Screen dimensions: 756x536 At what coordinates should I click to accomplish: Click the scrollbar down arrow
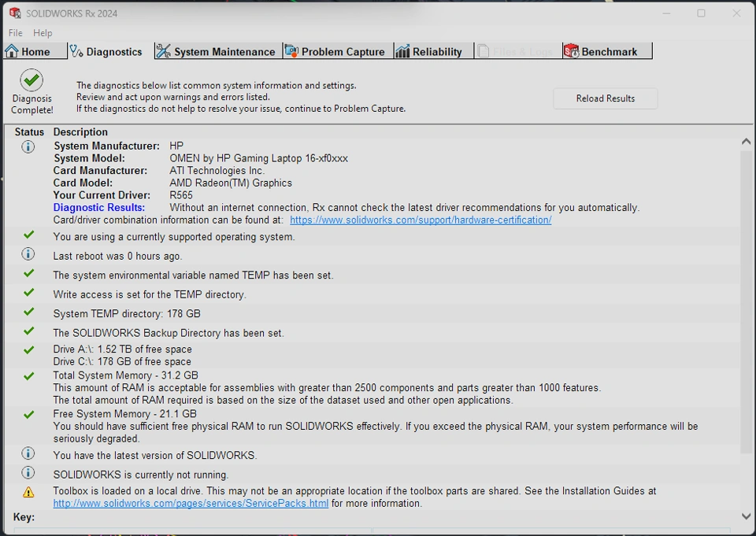(x=746, y=516)
